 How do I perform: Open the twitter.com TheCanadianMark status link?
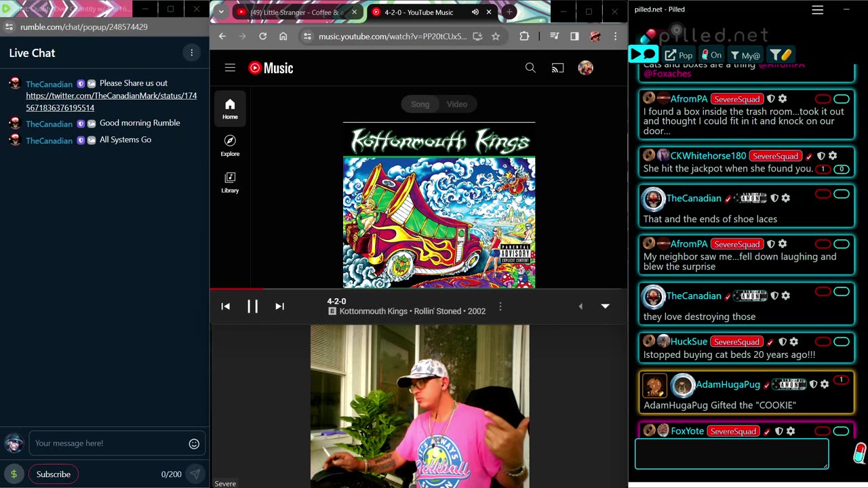point(111,102)
